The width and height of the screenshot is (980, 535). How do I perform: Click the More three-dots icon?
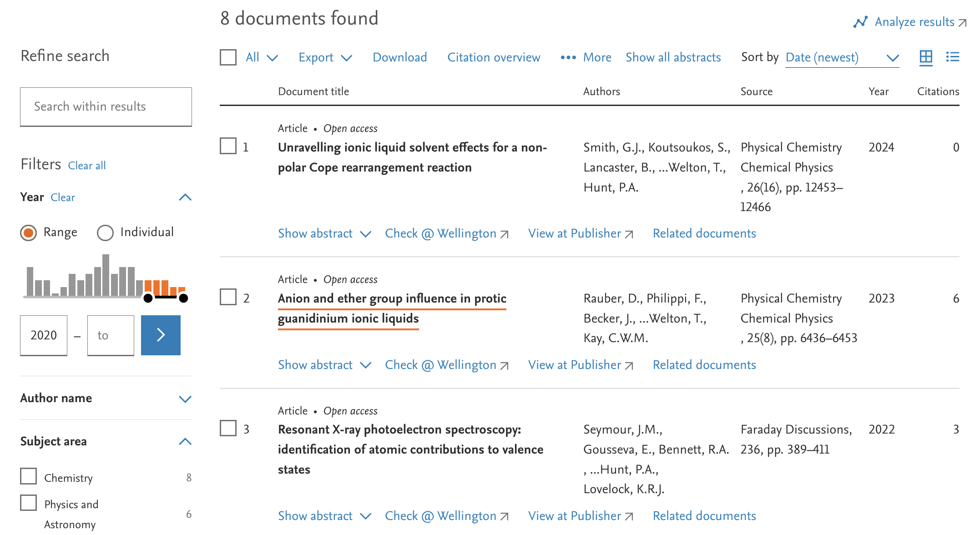pos(568,57)
